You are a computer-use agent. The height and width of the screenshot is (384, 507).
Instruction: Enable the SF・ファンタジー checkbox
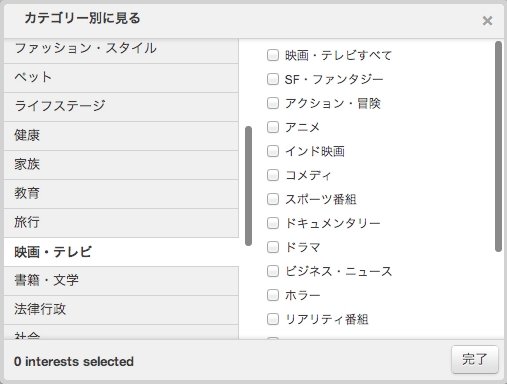pos(273,79)
